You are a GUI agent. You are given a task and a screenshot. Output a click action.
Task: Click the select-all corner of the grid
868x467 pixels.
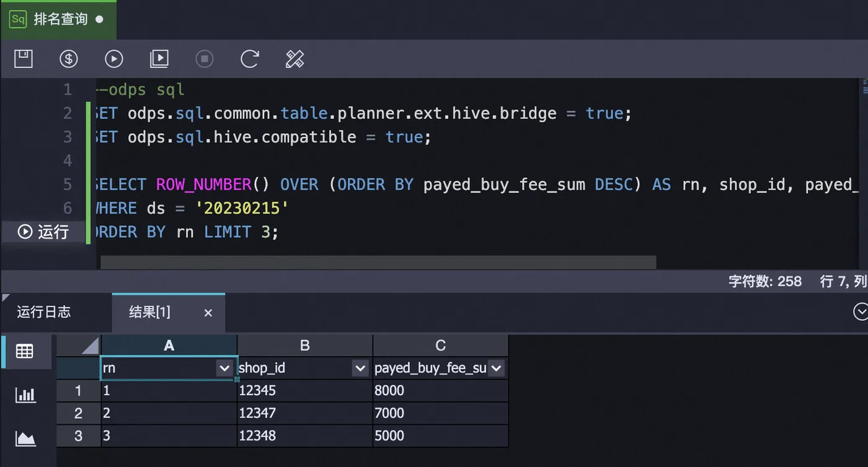click(x=79, y=346)
